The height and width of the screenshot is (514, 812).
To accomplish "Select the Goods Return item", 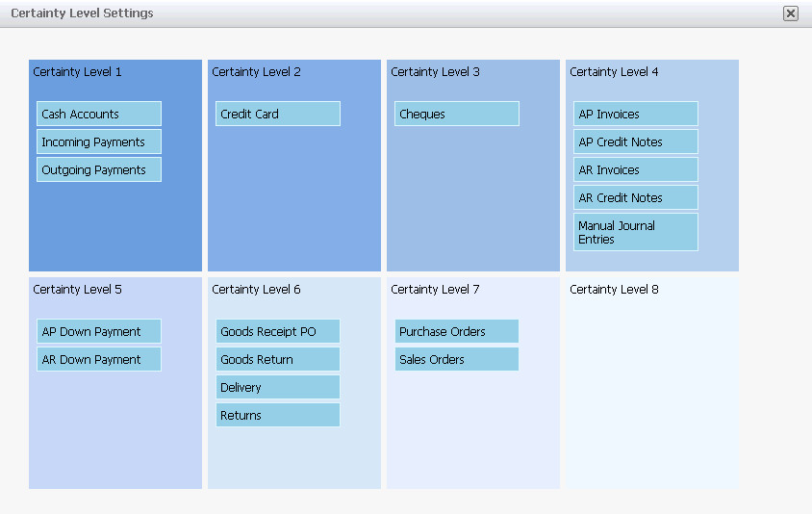I will [278, 359].
